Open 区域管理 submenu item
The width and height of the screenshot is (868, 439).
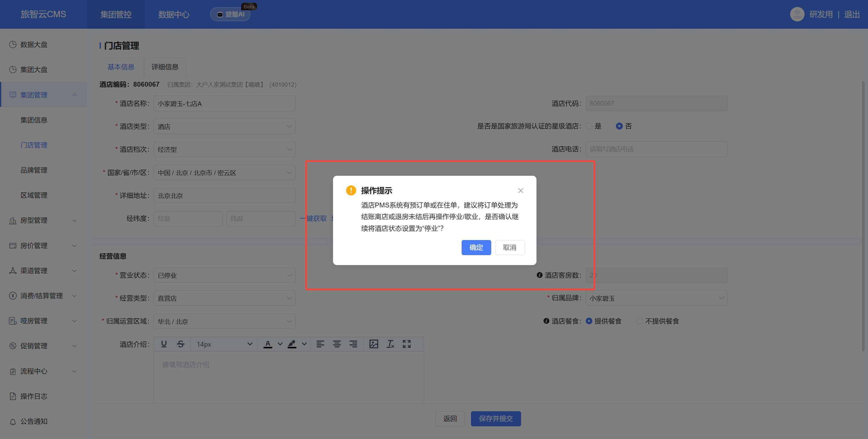point(34,195)
